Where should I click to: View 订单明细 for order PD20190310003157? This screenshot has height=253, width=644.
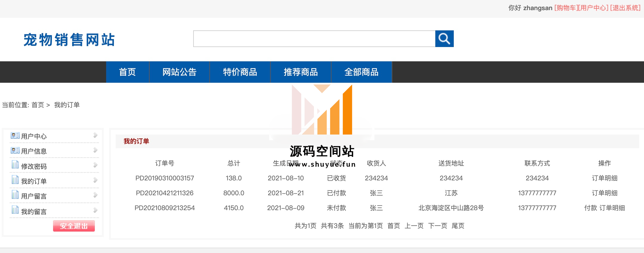click(604, 178)
